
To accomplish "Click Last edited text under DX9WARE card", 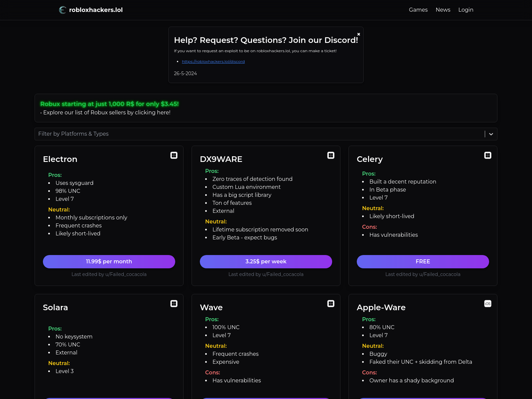I will (266, 274).
